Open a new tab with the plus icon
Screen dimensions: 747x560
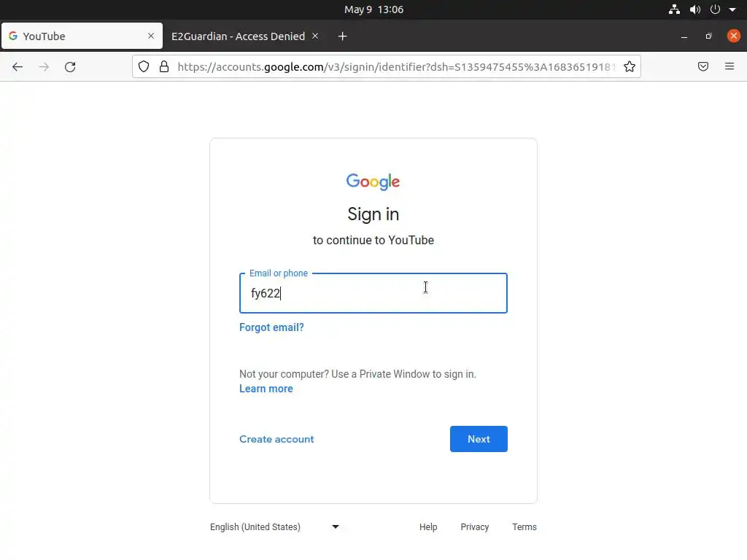[x=343, y=36]
